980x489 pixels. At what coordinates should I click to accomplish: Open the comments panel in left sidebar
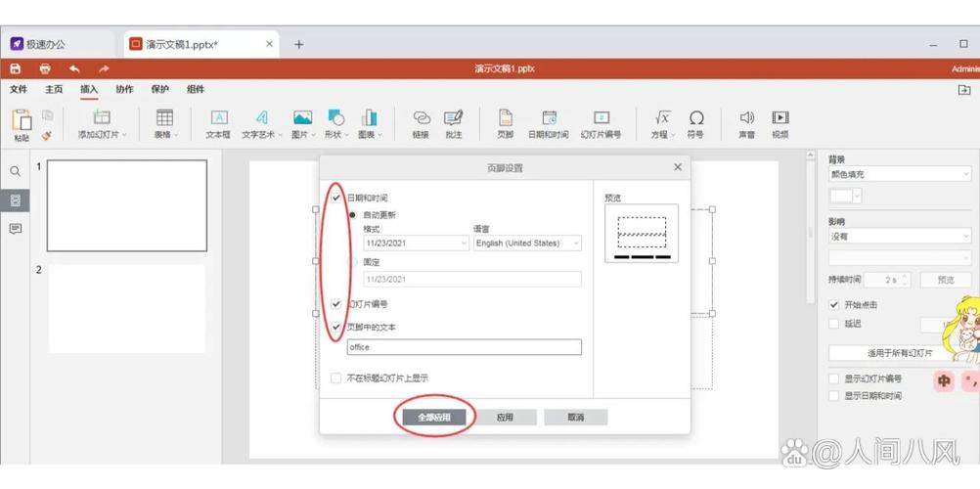pos(16,229)
